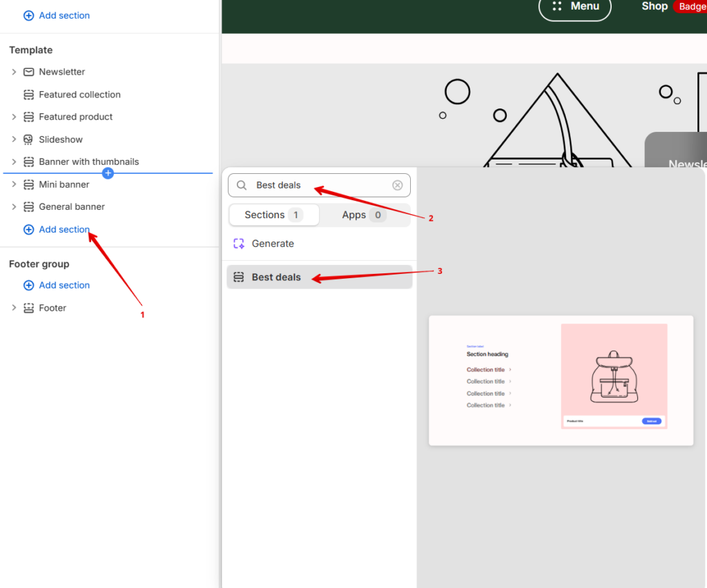This screenshot has height=588, width=707.
Task: Expand the Slideshow section
Action: pyautogui.click(x=14, y=139)
